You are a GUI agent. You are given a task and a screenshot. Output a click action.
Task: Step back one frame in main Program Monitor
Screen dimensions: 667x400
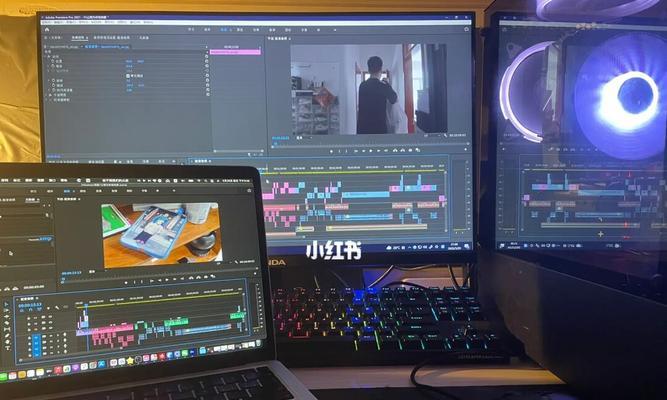363,151
